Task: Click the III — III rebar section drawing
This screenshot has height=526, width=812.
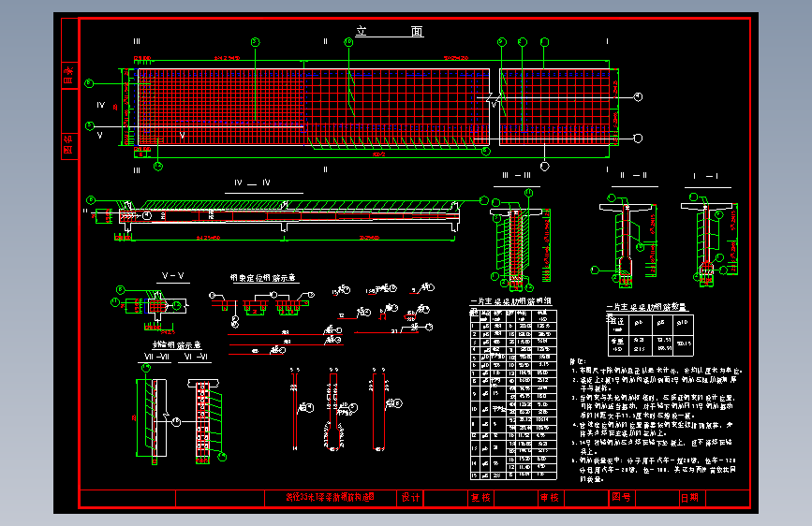Action: click(x=520, y=240)
